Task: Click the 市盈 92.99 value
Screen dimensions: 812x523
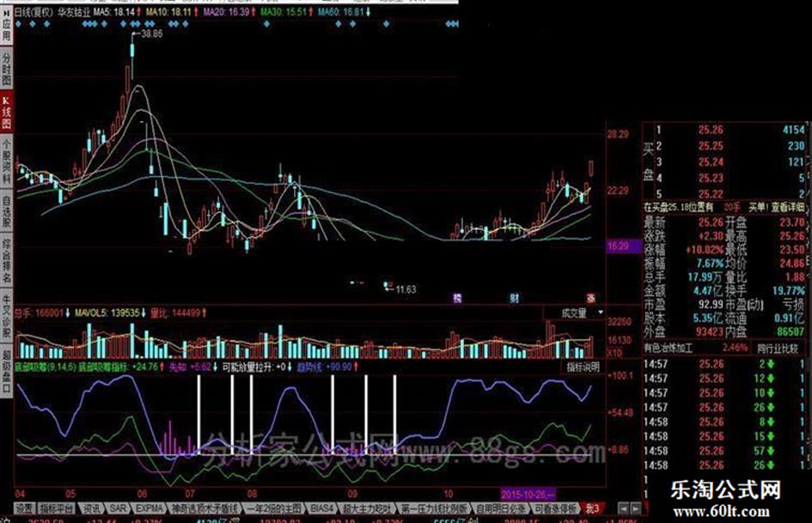Action: pos(711,304)
